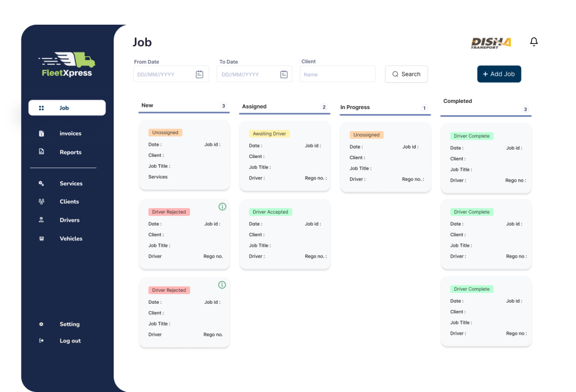Open the invoices page from sidebar
The image size is (576, 392).
coord(70,134)
